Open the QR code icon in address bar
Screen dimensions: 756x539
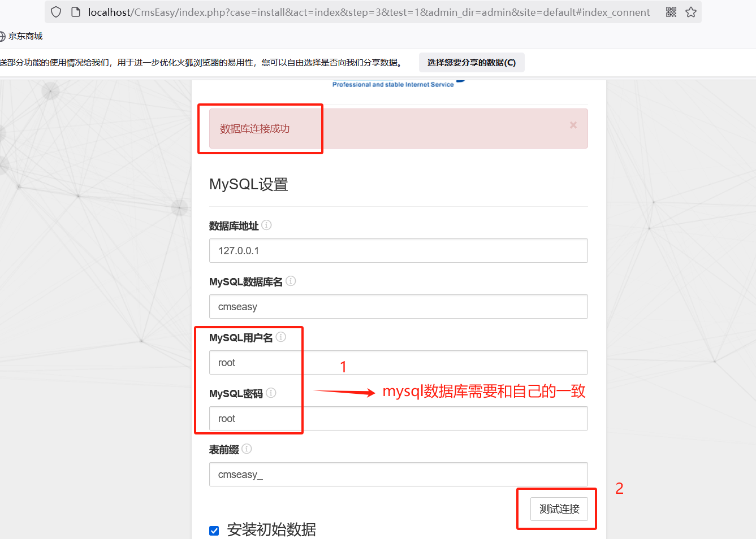point(671,12)
